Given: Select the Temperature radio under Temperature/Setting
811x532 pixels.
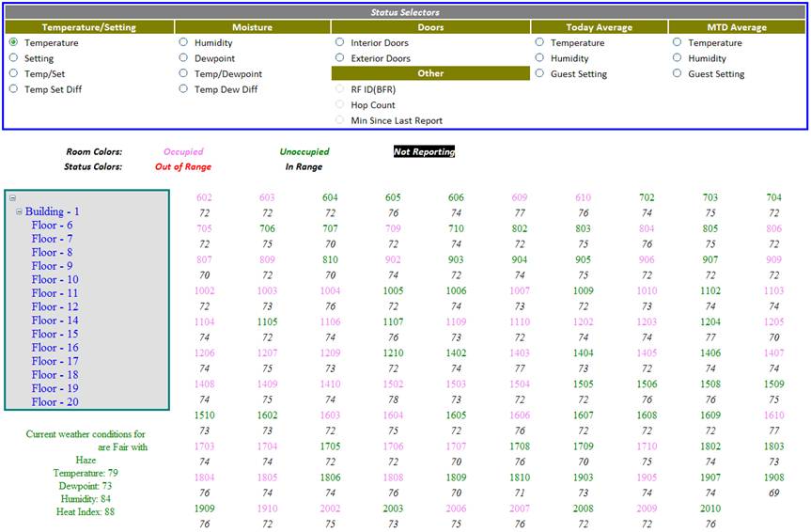Looking at the screenshot, I should [13, 42].
